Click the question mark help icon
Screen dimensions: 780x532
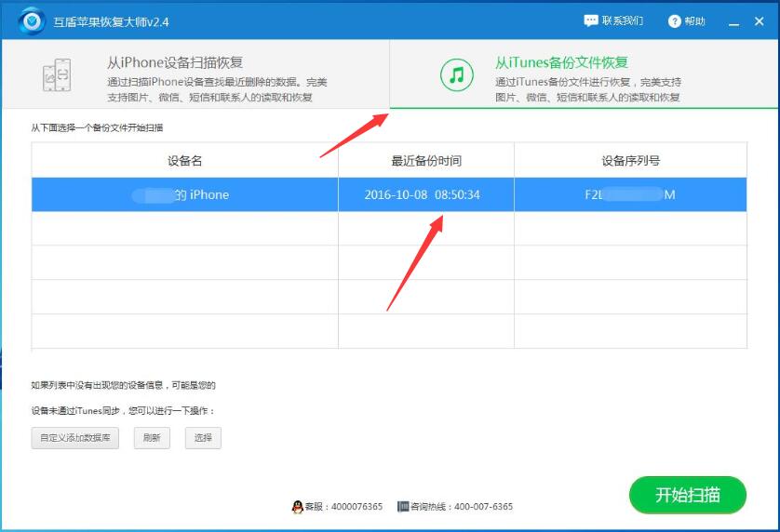[674, 21]
